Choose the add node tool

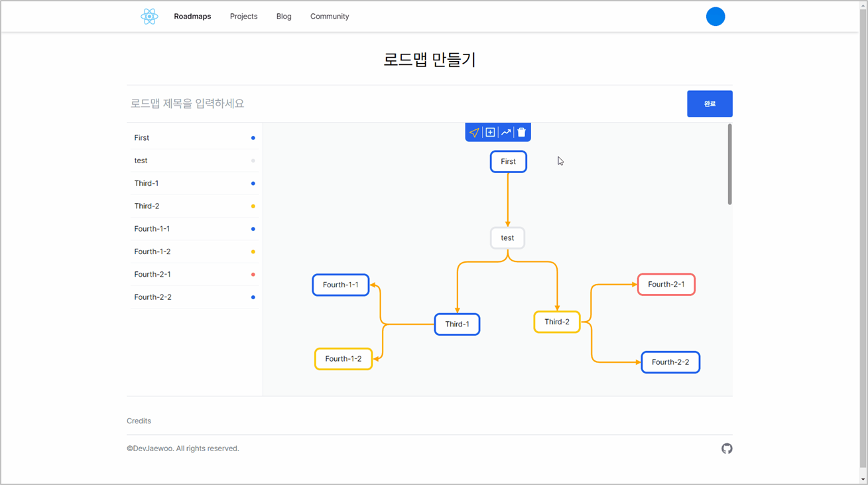(x=490, y=132)
